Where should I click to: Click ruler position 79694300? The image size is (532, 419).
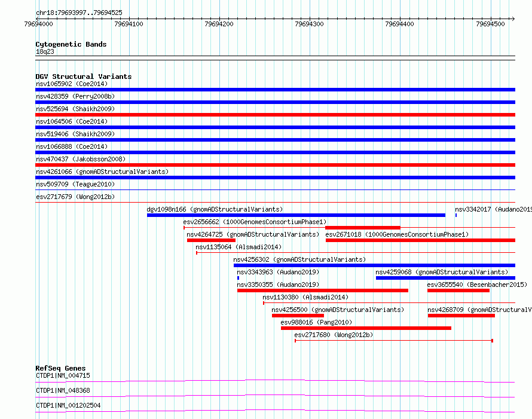click(309, 24)
